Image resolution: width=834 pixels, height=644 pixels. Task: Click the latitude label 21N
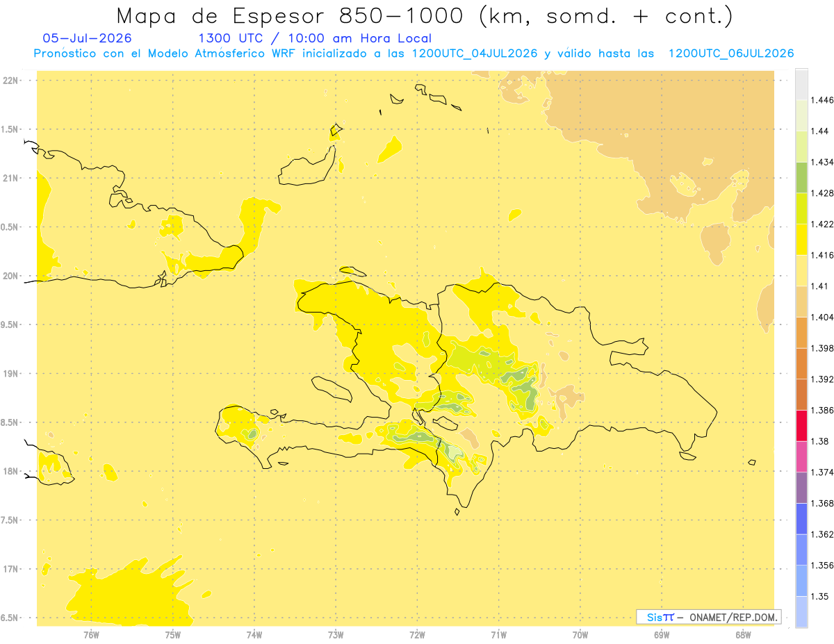click(x=11, y=179)
